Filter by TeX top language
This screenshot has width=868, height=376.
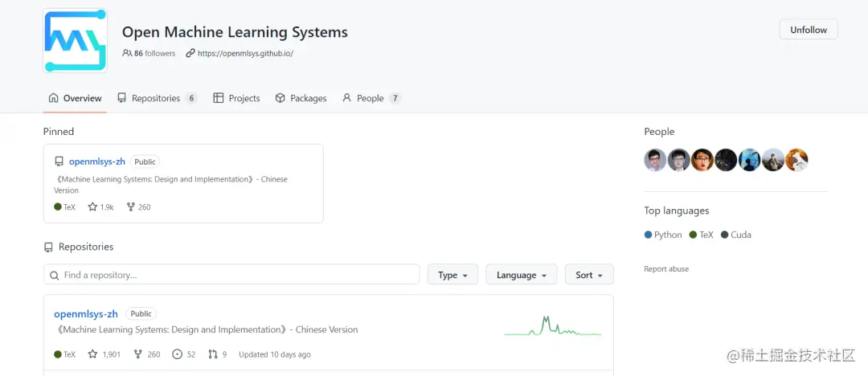(702, 235)
